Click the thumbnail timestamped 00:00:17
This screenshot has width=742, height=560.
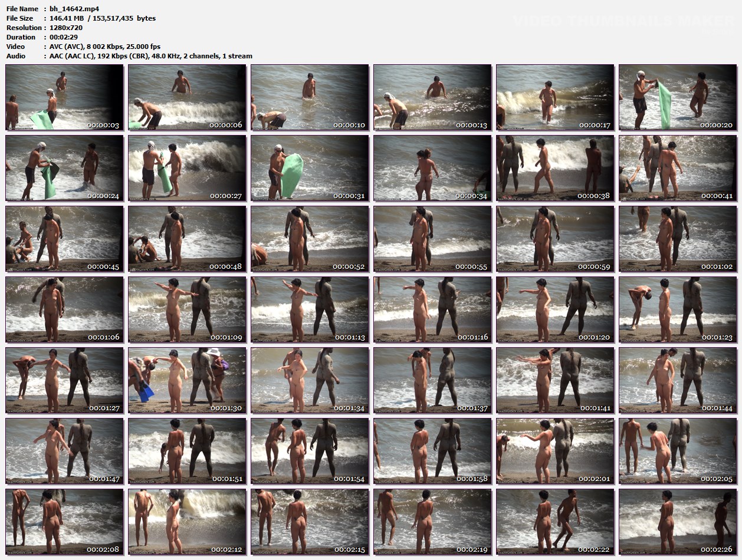(555, 97)
